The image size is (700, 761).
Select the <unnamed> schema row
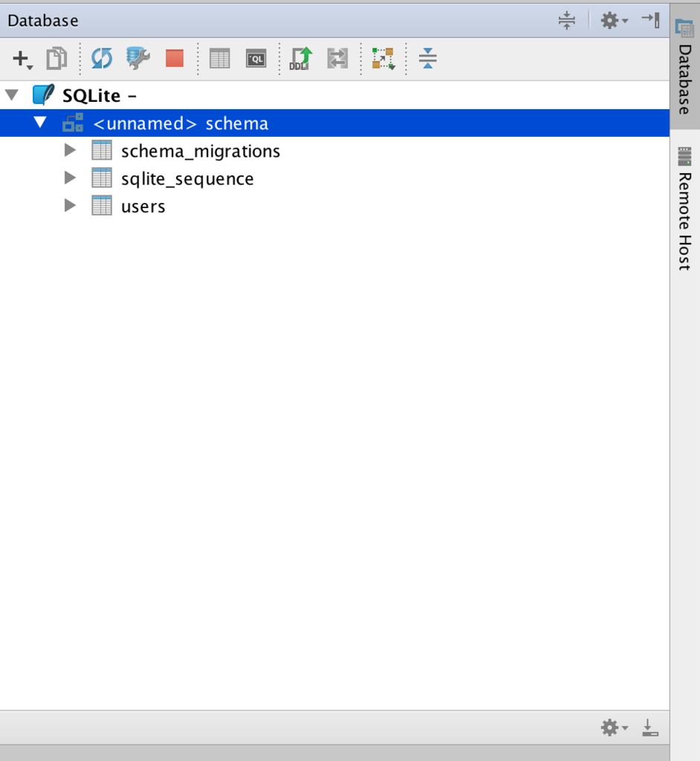334,123
